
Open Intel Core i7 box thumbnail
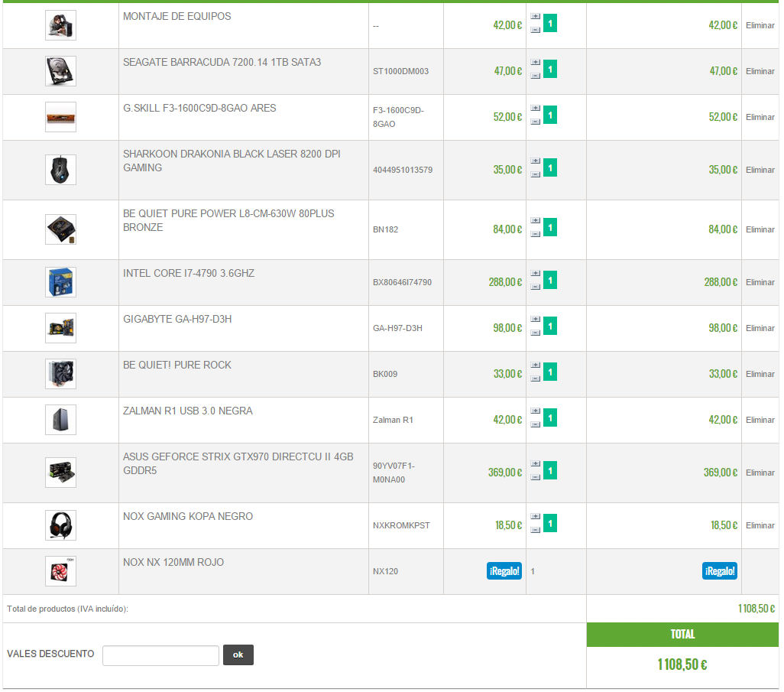60,282
